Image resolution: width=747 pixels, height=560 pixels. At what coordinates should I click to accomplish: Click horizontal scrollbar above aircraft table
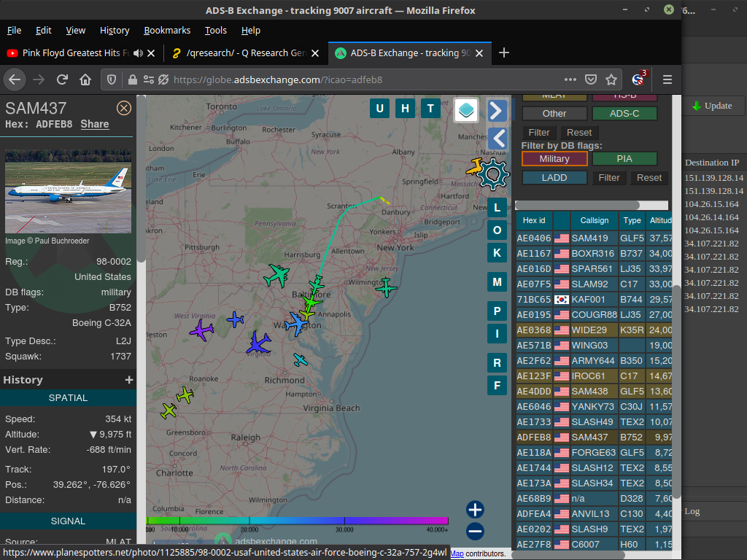(578, 205)
